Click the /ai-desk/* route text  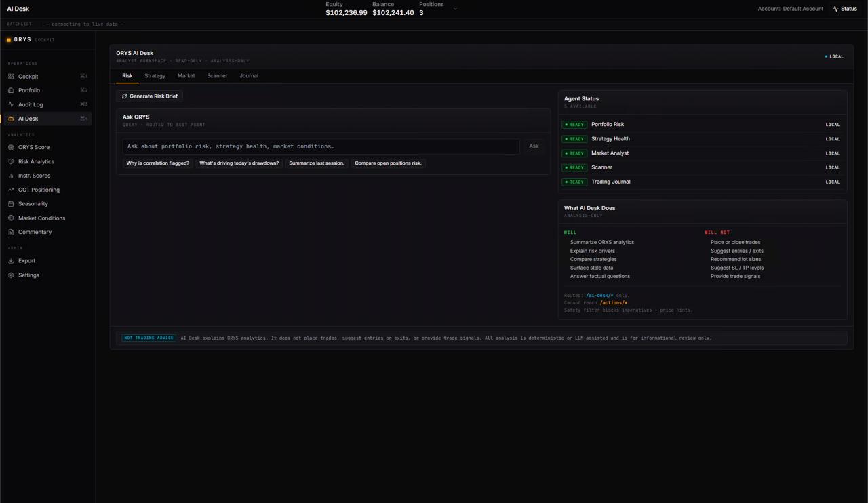click(599, 296)
